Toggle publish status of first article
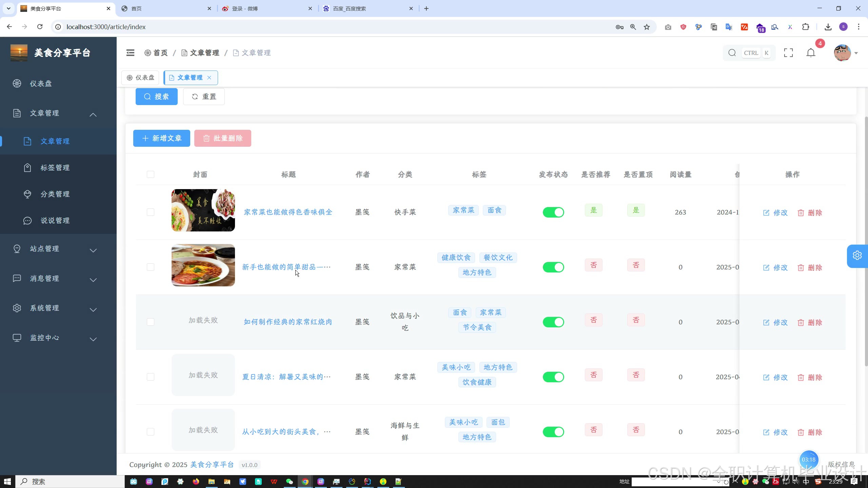 [553, 212]
